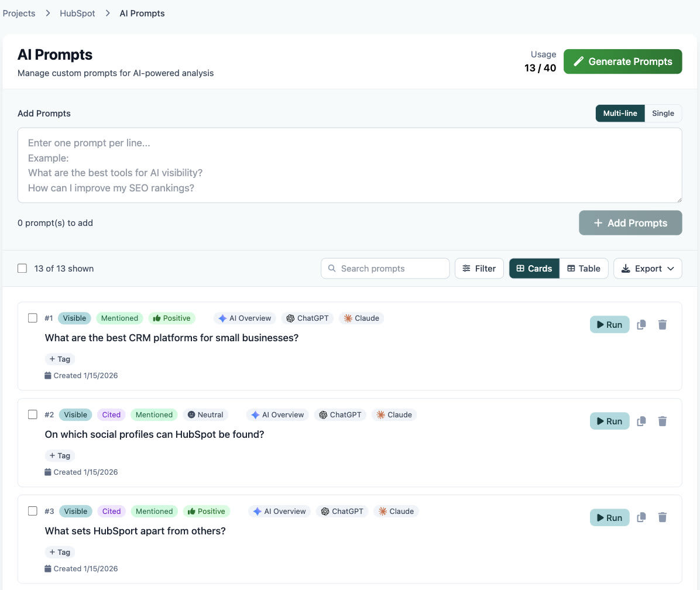Copy prompt #2 using duplicate icon
Viewport: 700px width, 590px height.
[641, 421]
